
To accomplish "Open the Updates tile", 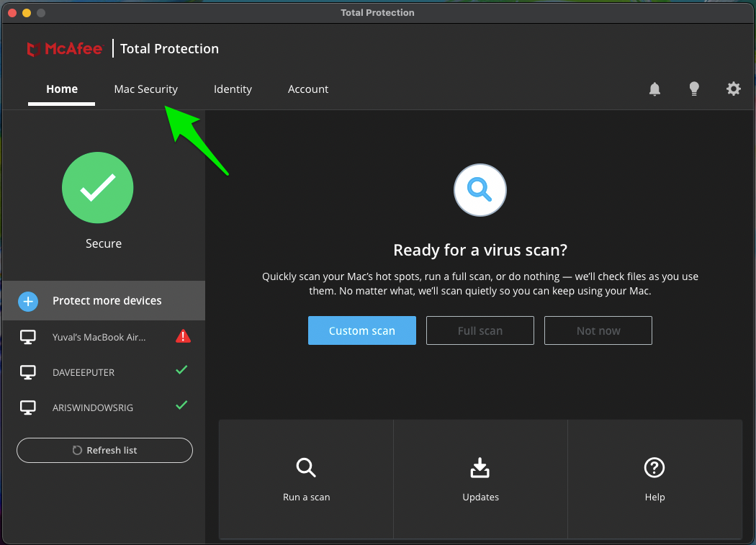I will tap(480, 479).
